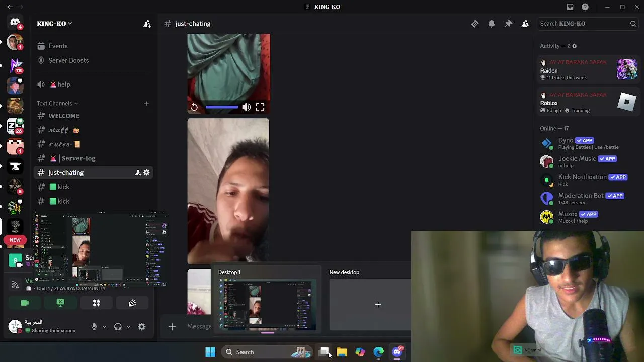The image size is (644, 362).
Task: Click the Task View taskbar icon
Action: point(324,352)
